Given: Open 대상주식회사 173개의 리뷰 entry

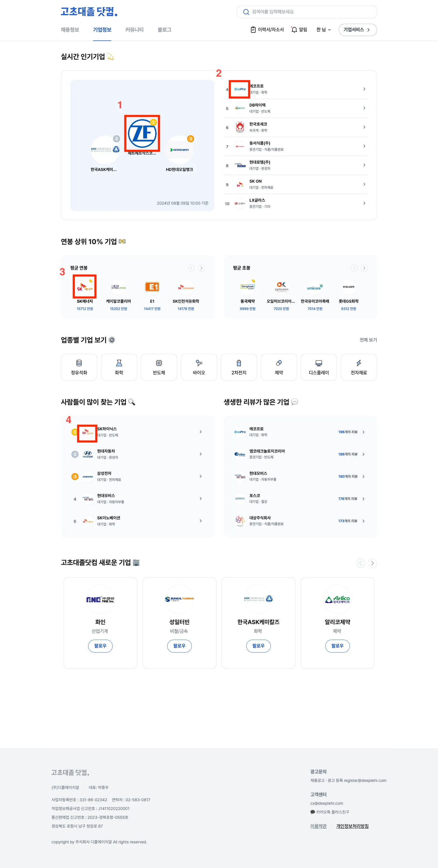Looking at the screenshot, I should 300,521.
